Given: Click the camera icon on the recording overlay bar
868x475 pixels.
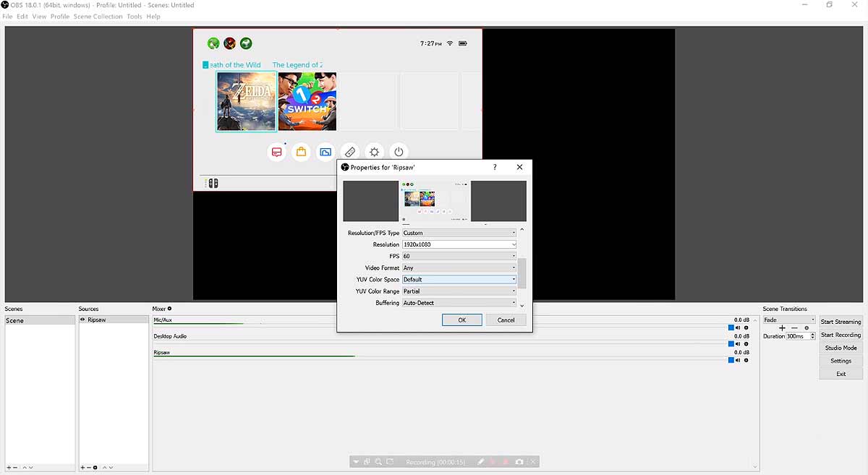Looking at the screenshot, I should tap(519, 462).
